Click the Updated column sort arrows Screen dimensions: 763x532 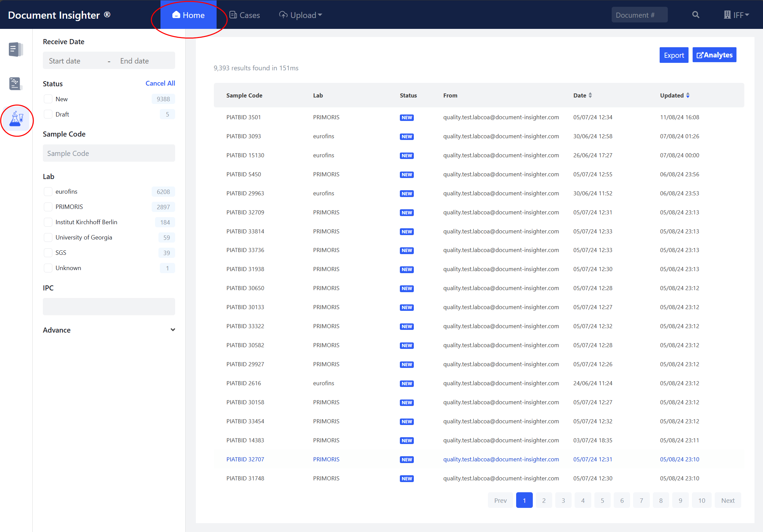click(x=688, y=95)
